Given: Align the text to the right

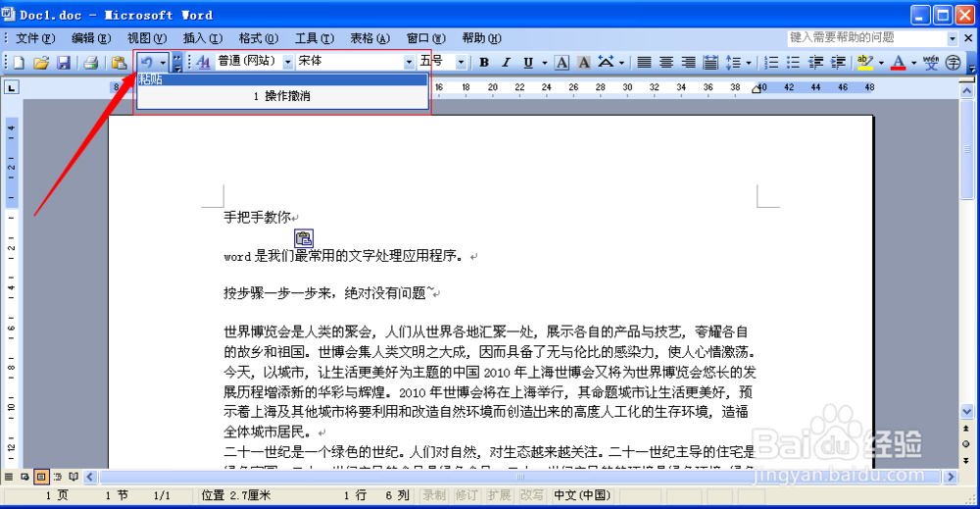Looking at the screenshot, I should point(688,63).
